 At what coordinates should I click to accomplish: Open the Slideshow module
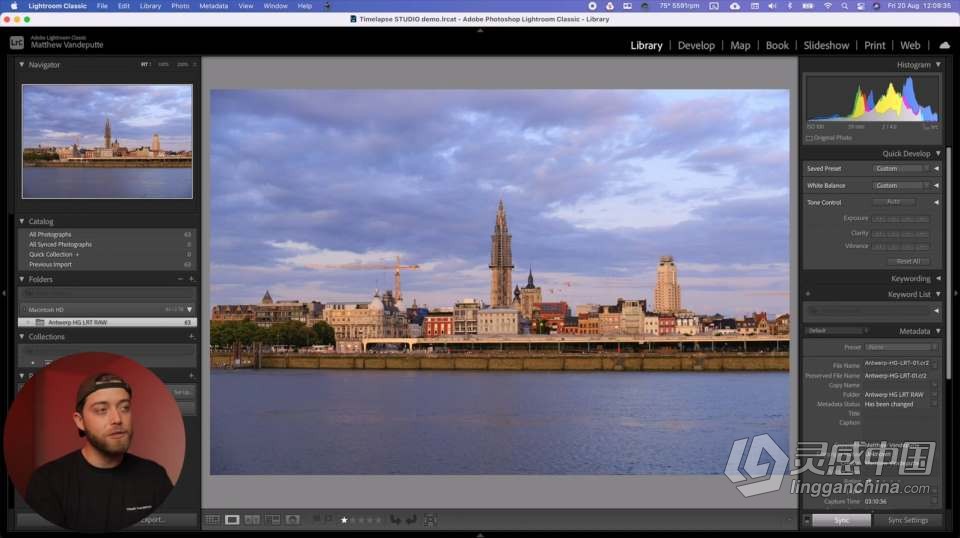[x=826, y=45]
